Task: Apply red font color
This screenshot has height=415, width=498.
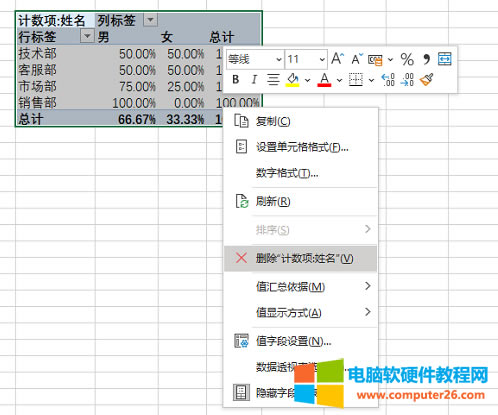Action: [x=324, y=80]
